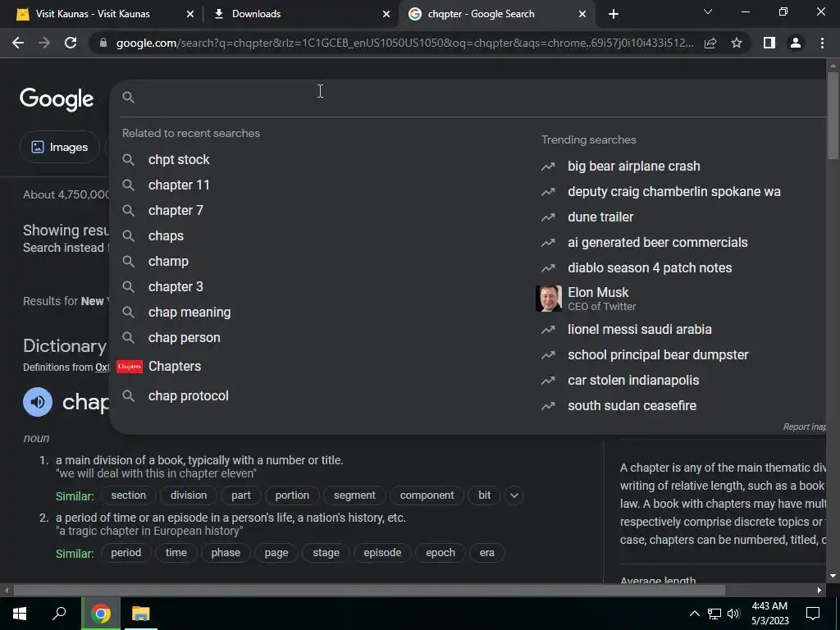Click the 'period' synonym chip
Screen dimensions: 840x630
click(x=126, y=553)
